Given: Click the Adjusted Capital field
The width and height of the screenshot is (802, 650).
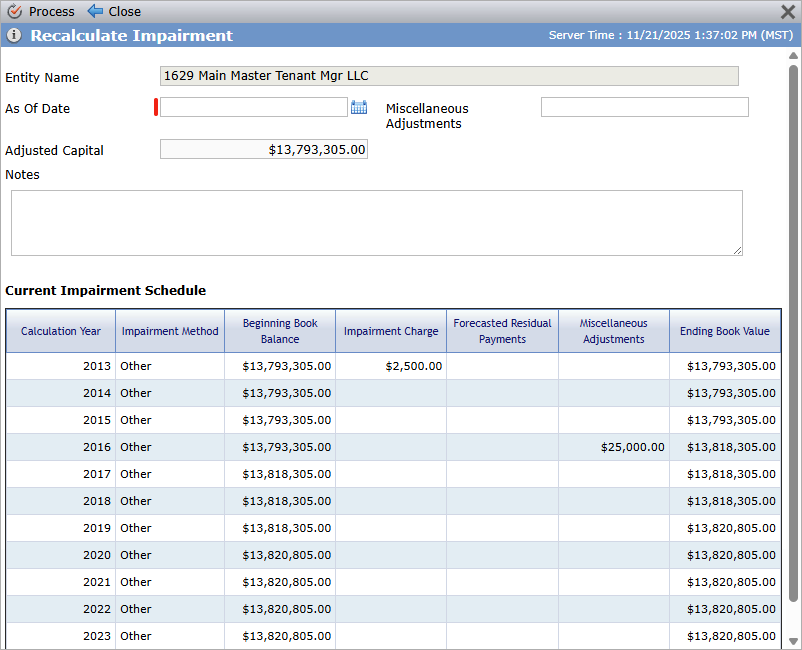Looking at the screenshot, I should click(x=264, y=149).
